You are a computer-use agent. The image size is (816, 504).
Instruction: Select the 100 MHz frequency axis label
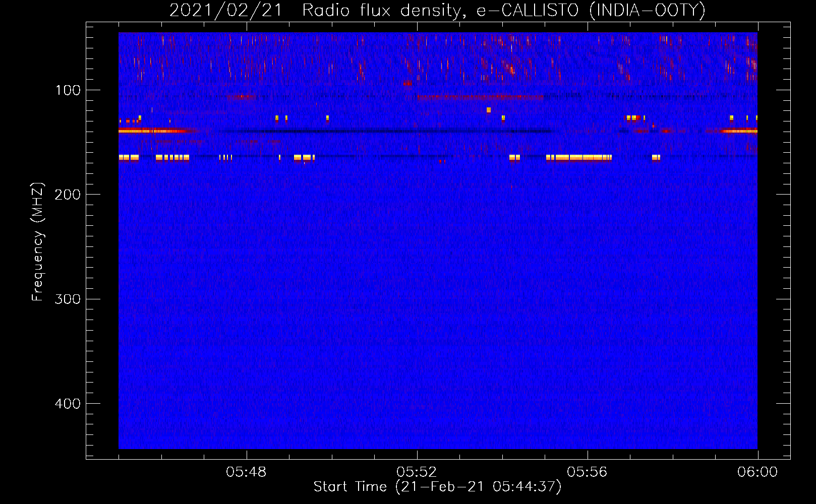tap(68, 90)
